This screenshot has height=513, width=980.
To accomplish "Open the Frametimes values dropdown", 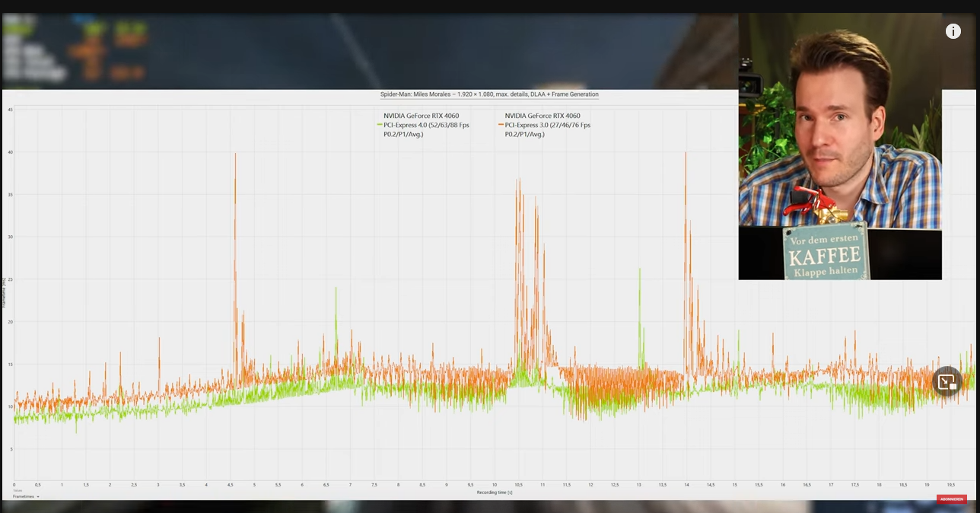I will (x=26, y=496).
